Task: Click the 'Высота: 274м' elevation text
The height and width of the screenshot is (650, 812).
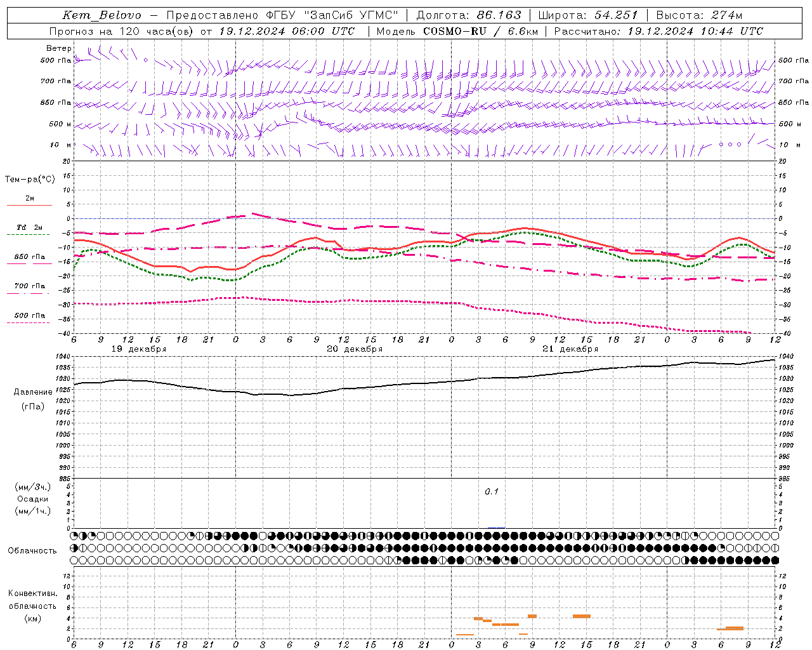Action: click(699, 15)
